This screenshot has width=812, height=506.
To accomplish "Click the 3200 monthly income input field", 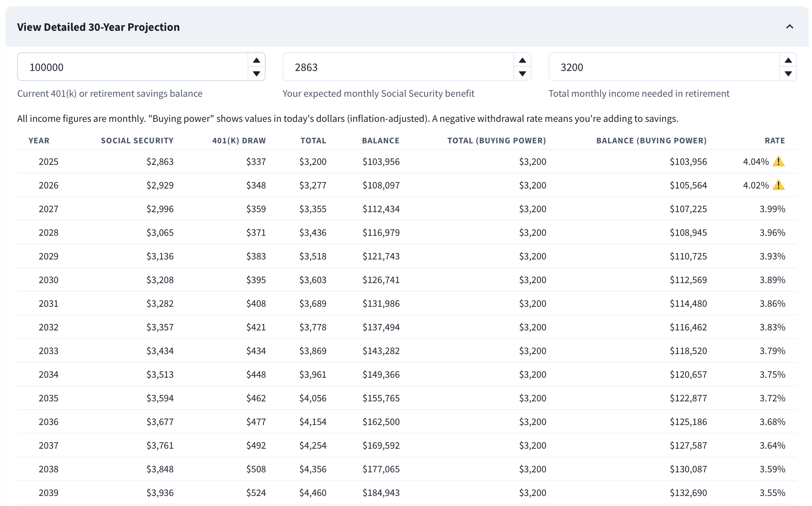I will coord(664,67).
